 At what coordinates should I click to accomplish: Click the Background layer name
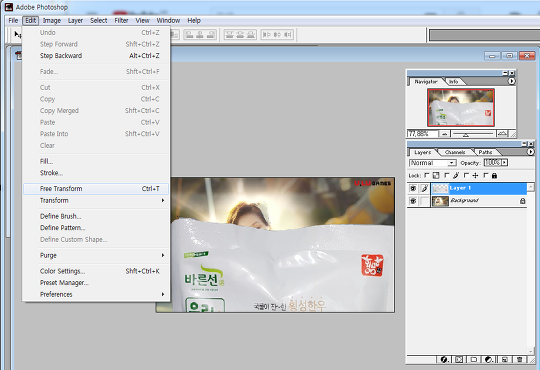(x=464, y=200)
